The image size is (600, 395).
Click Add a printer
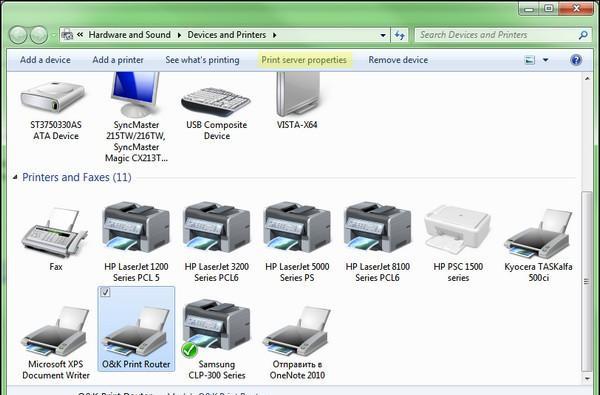coord(118,60)
